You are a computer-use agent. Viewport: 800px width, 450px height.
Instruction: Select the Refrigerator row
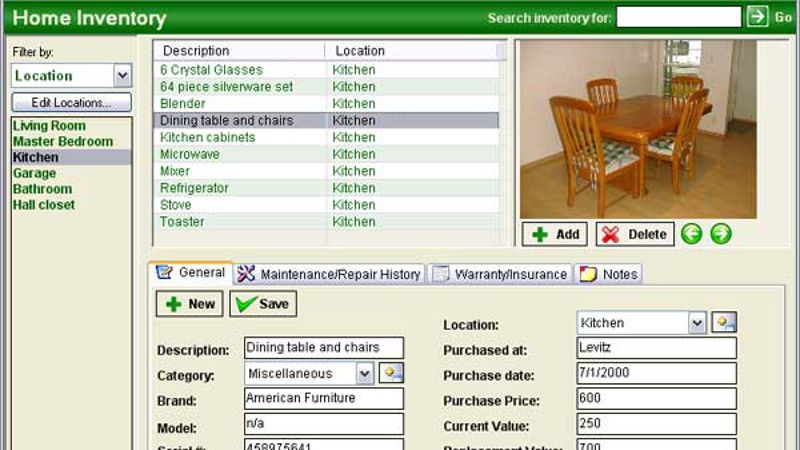[x=327, y=188]
